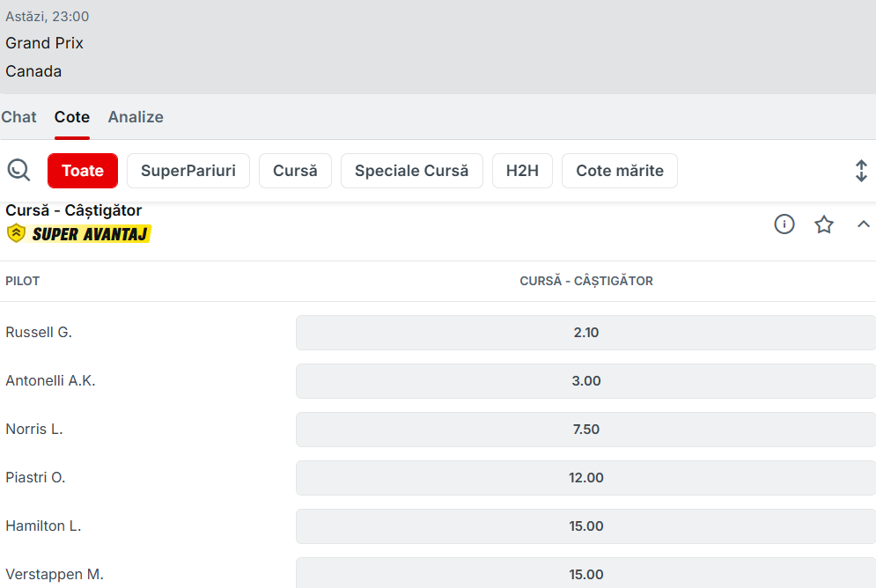876x588 pixels.
Task: Select the Toate filter
Action: pos(83,171)
